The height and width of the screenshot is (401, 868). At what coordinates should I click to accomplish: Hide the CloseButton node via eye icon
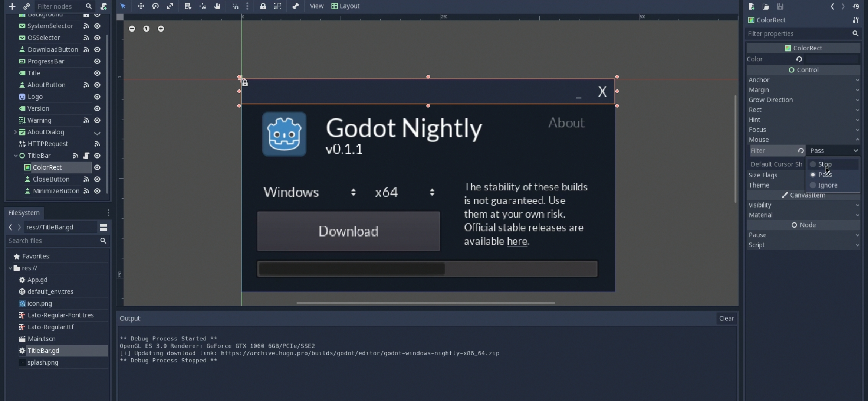(x=97, y=179)
